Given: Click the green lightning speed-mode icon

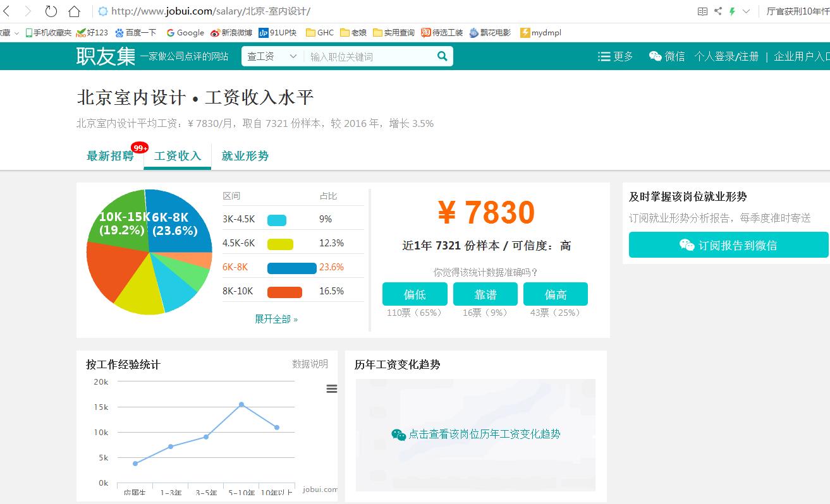Looking at the screenshot, I should click(732, 11).
